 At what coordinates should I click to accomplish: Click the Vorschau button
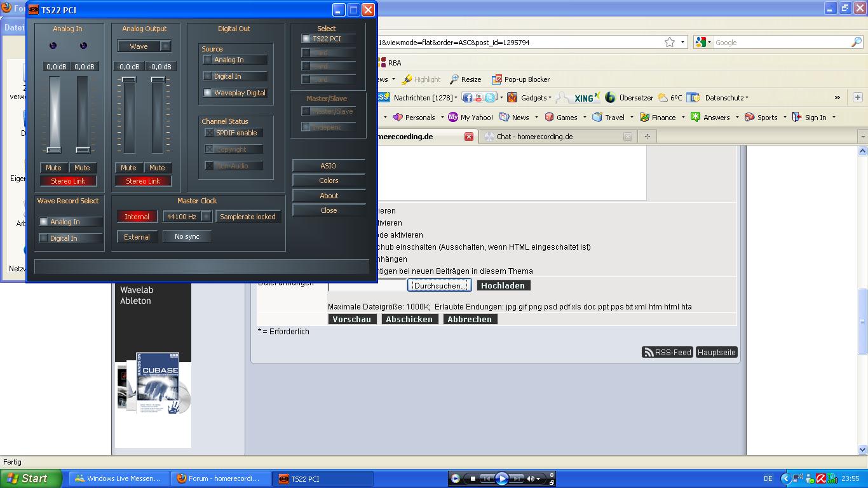pos(352,320)
